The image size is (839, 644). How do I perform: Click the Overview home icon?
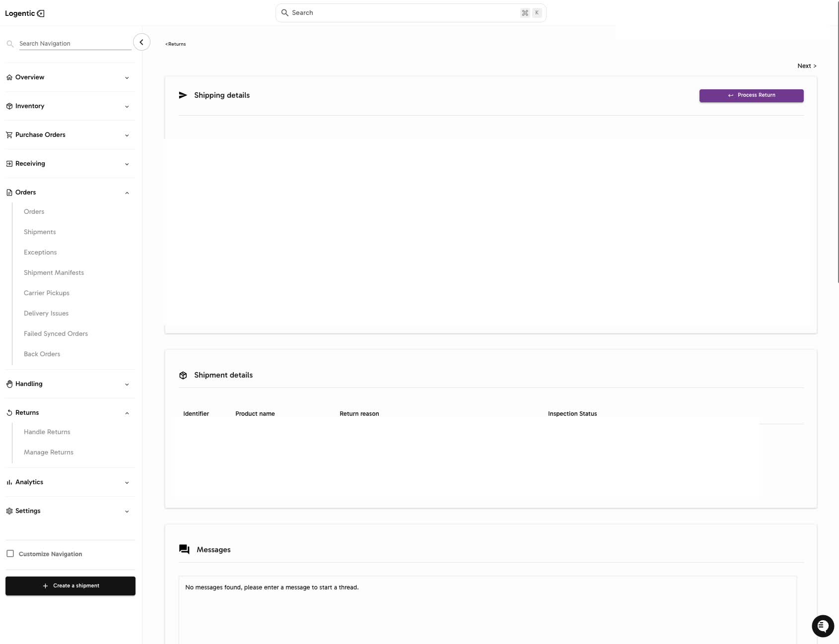pos(9,77)
